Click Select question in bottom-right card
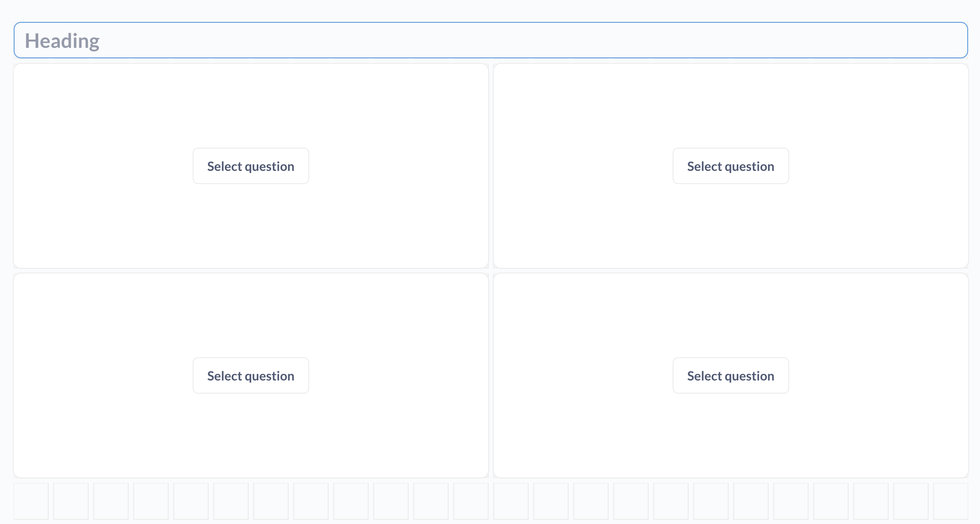 click(x=730, y=376)
